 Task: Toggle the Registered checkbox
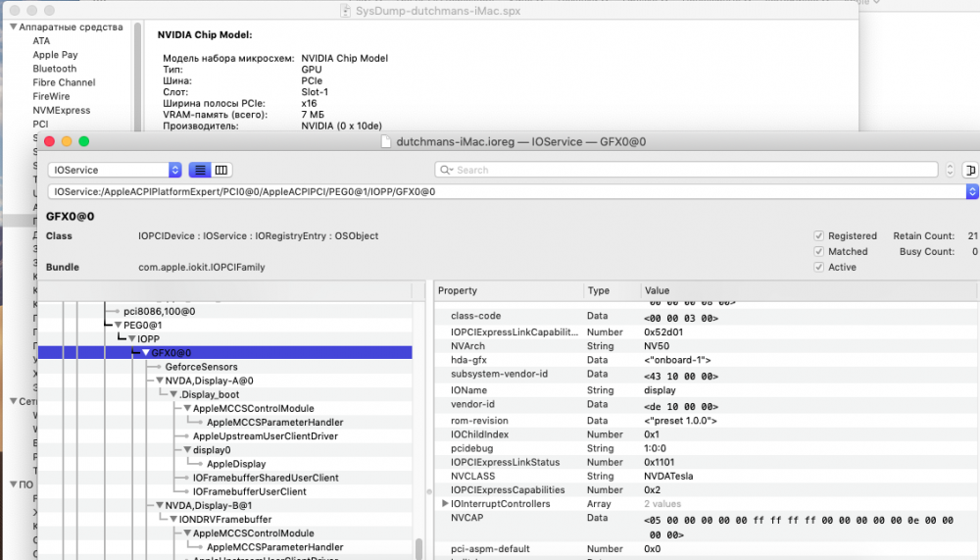[x=818, y=236]
